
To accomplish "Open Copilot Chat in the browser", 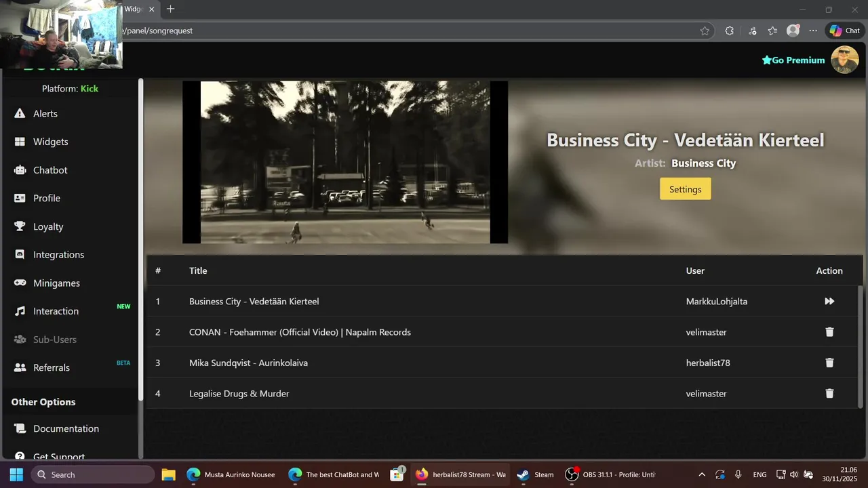I will 844,30.
